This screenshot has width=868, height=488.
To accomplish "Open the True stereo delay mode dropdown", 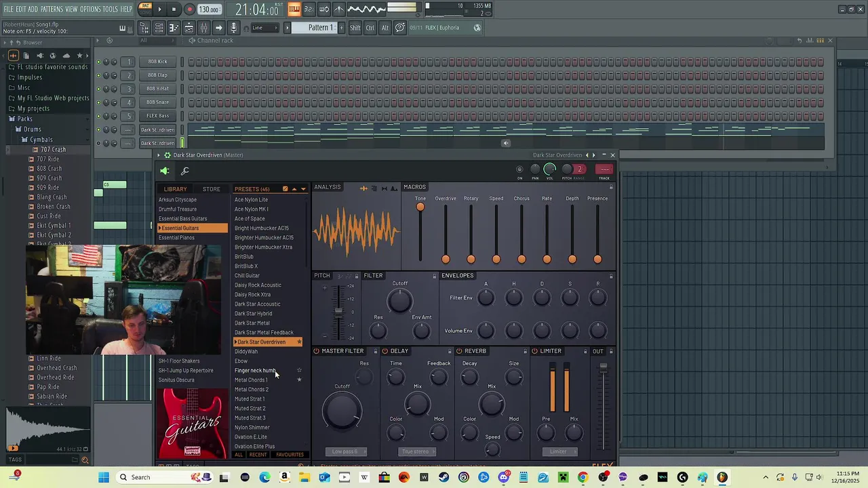I will pos(416,451).
